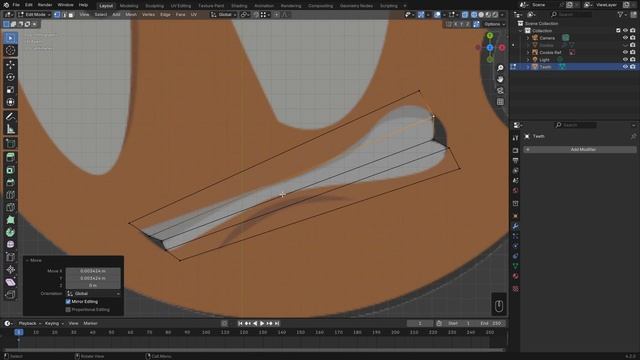Hide Cookie Ref object visibility

(625, 52)
